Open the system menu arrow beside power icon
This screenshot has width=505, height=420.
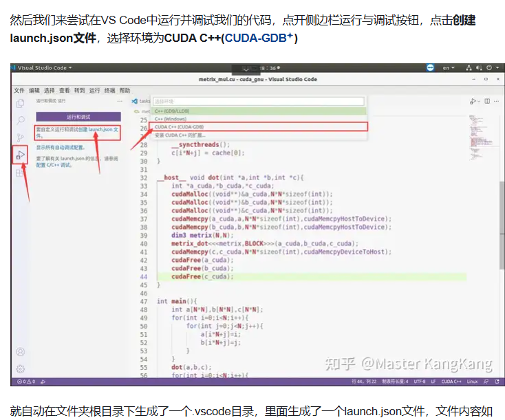click(497, 67)
